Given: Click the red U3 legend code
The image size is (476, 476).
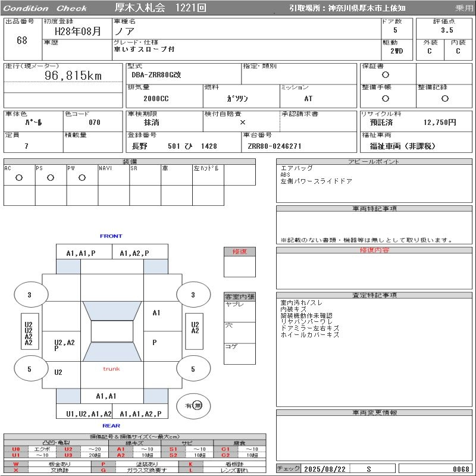Looking at the screenshot, I should pyautogui.click(x=68, y=455).
